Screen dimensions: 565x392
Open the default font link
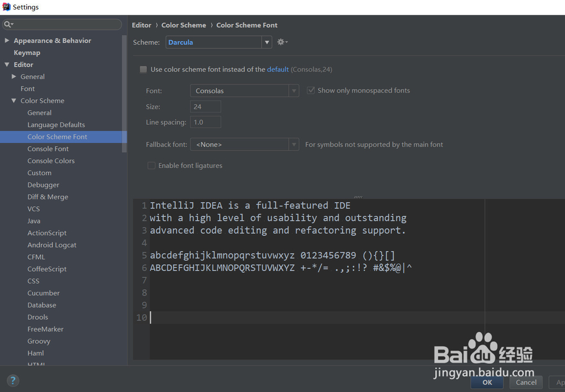click(278, 69)
